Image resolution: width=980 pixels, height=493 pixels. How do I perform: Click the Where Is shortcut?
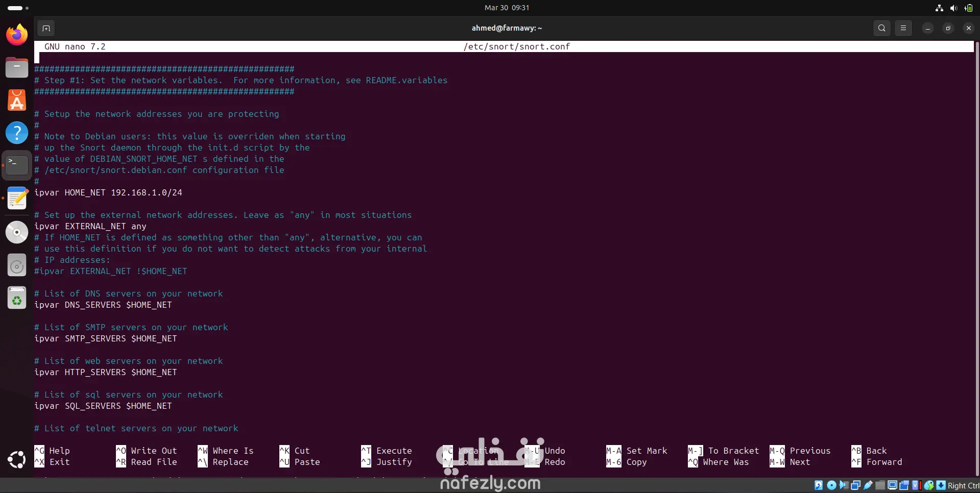[x=226, y=451]
